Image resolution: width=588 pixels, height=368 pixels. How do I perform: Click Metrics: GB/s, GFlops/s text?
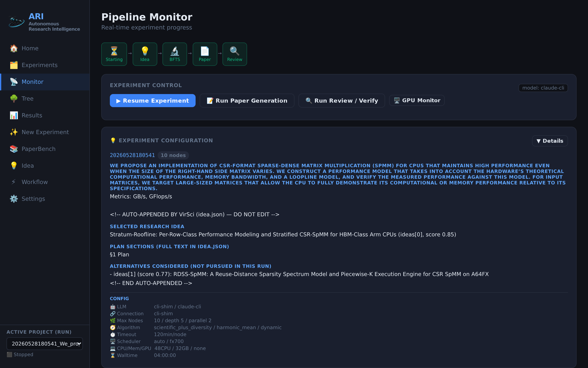(x=141, y=196)
